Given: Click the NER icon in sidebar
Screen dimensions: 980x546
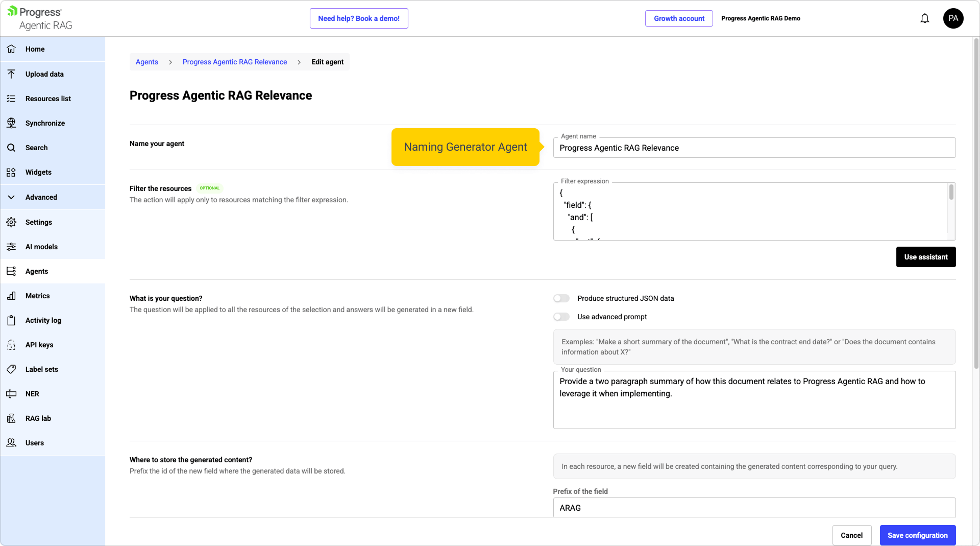Looking at the screenshot, I should [x=11, y=394].
